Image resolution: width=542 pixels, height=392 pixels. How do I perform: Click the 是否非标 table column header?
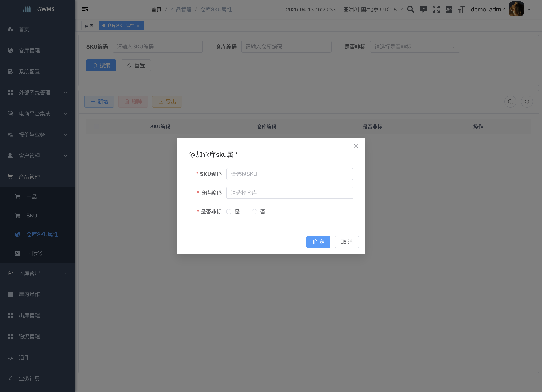(372, 127)
